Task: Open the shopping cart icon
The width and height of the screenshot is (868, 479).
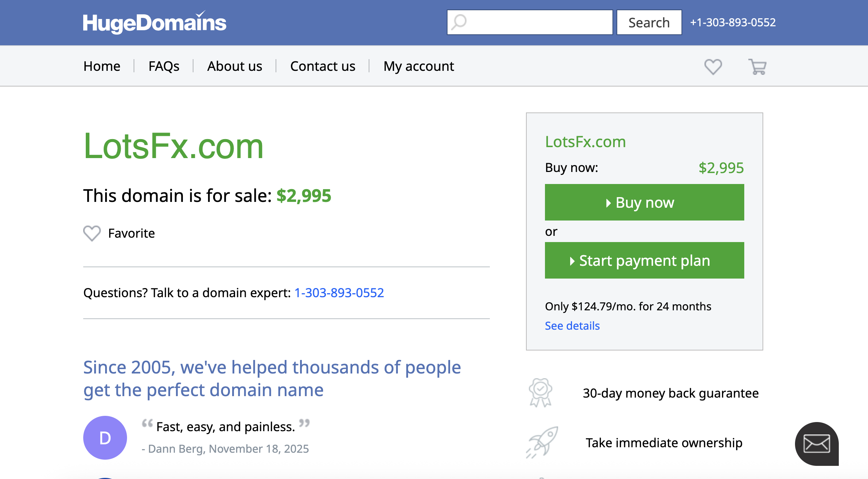Action: pos(757,67)
